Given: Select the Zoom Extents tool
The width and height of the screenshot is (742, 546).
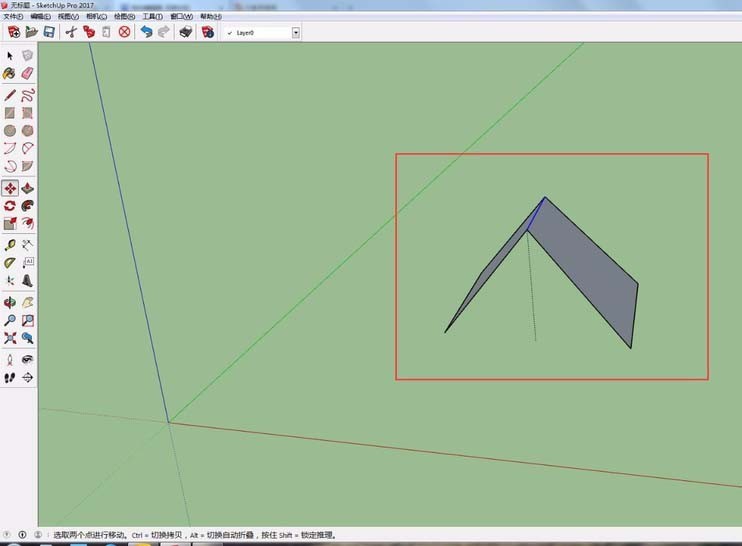Looking at the screenshot, I should [x=10, y=338].
